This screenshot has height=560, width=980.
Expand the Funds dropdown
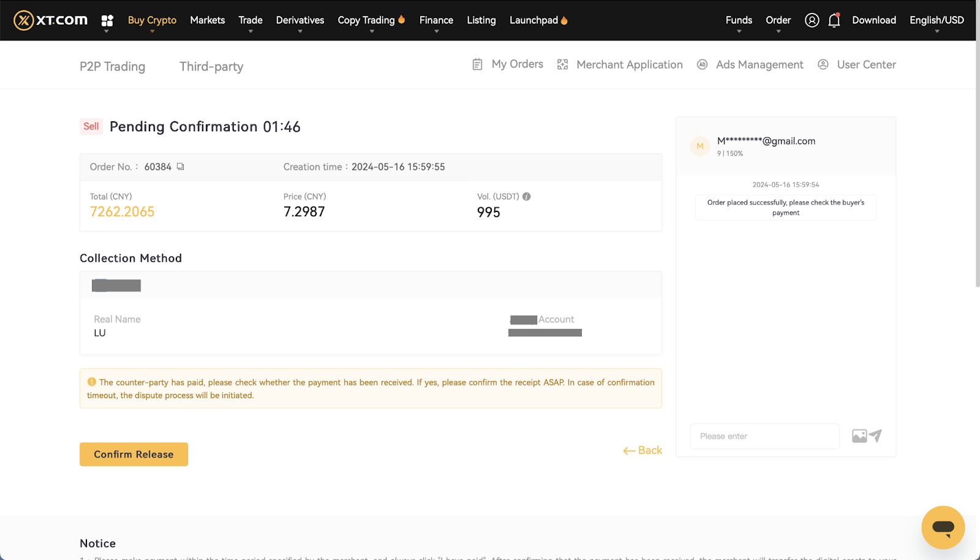(x=739, y=20)
